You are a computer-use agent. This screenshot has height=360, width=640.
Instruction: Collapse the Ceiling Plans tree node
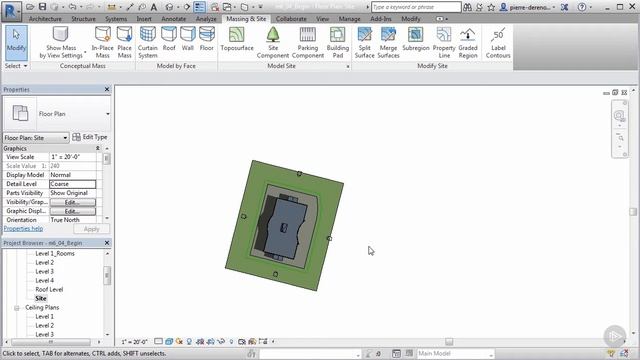click(17, 308)
